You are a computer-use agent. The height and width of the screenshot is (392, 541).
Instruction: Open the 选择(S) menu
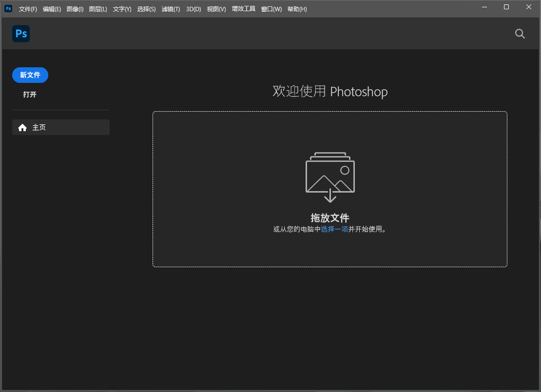coord(146,9)
